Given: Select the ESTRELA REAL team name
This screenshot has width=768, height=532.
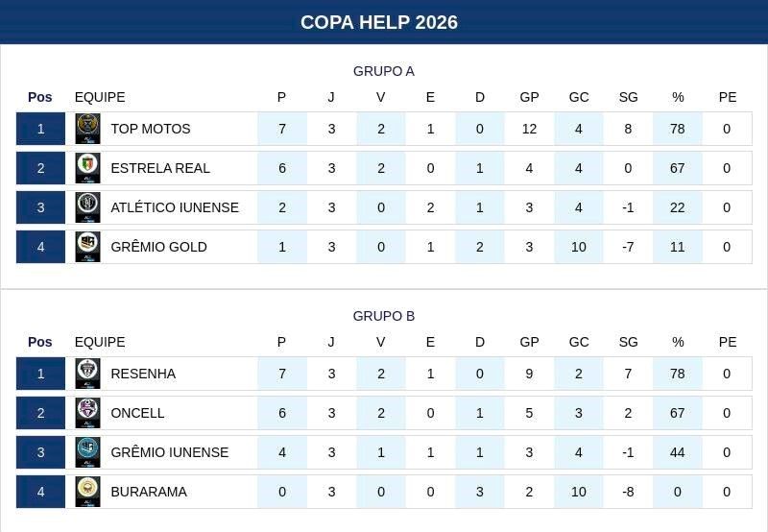Looking at the screenshot, I should 160,168.
